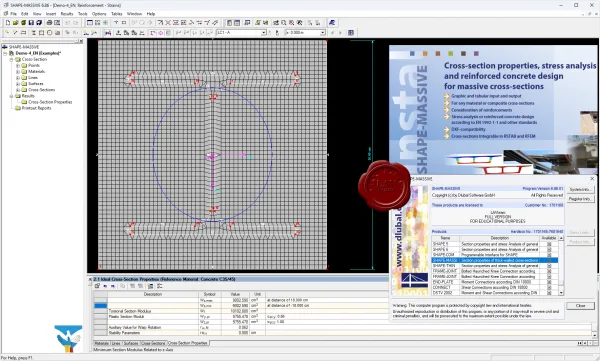Select DSTV 2002 row in products list

(494, 292)
